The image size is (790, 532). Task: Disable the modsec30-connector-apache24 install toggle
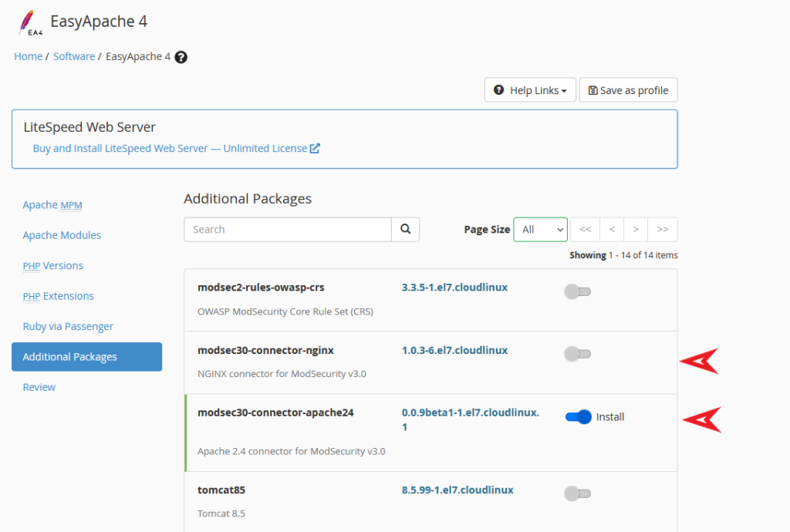[578, 416]
